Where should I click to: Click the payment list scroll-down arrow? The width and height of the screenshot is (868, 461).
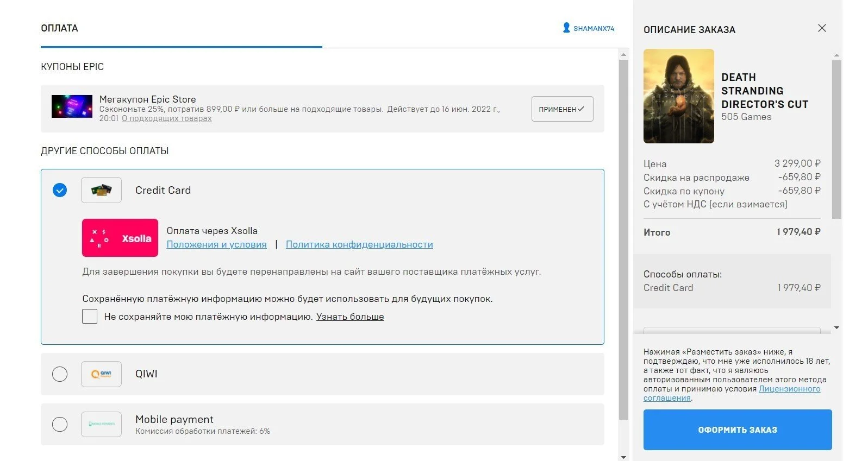[623, 457]
